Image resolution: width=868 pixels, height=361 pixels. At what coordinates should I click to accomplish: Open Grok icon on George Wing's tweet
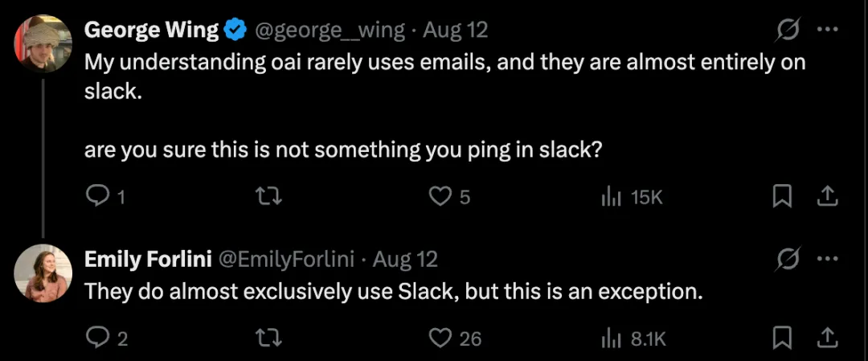787,30
